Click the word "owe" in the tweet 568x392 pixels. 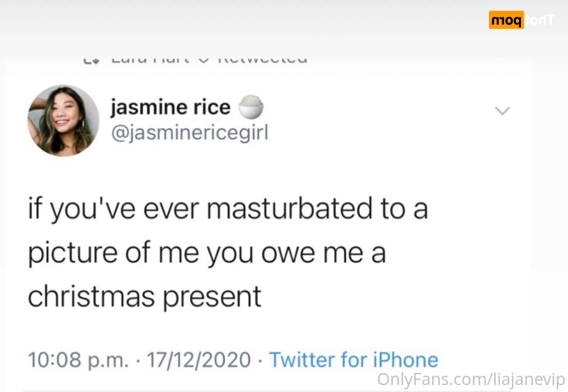tap(288, 252)
